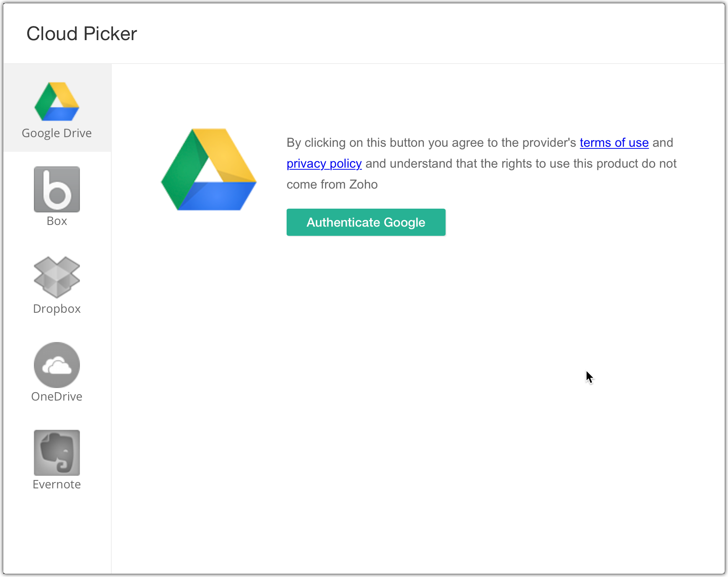The image size is (728, 577).
Task: Click the "Cloud Picker" dialog title
Action: click(x=82, y=34)
